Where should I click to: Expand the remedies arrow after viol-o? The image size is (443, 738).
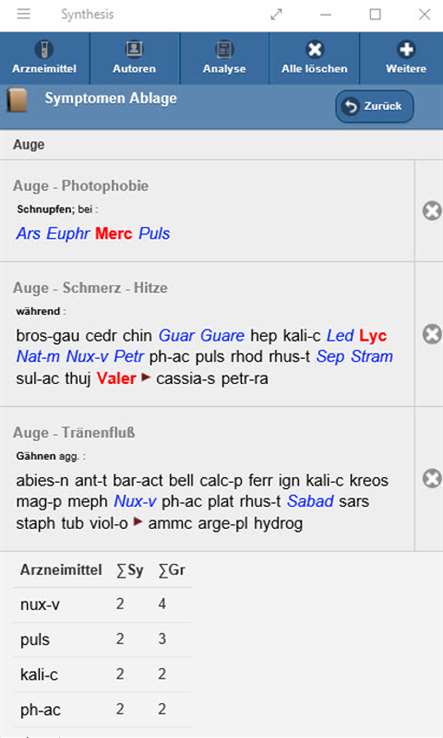[x=138, y=521]
